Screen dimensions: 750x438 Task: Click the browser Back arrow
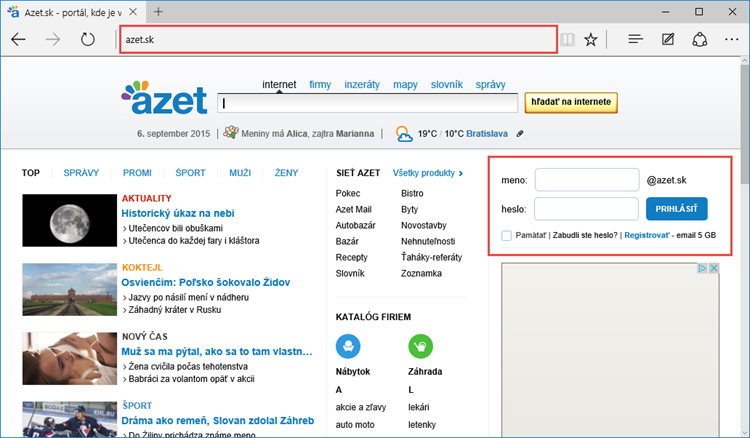tap(19, 40)
